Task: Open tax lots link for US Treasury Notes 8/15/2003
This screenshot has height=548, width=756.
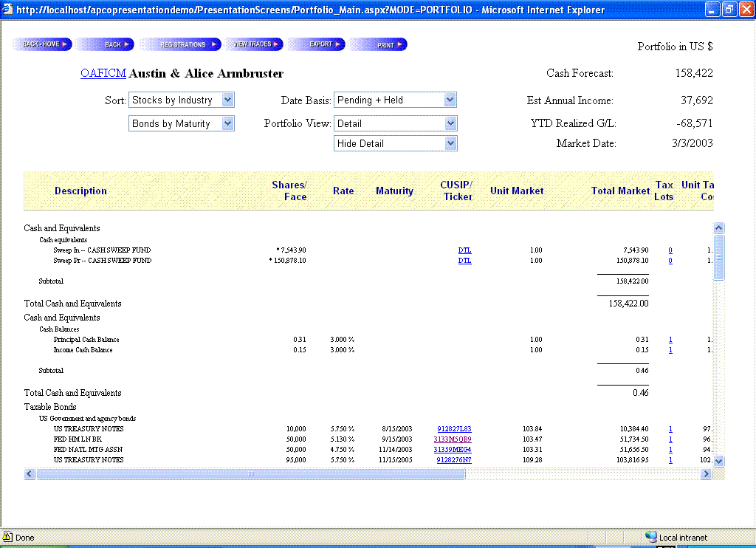Action: click(670, 429)
